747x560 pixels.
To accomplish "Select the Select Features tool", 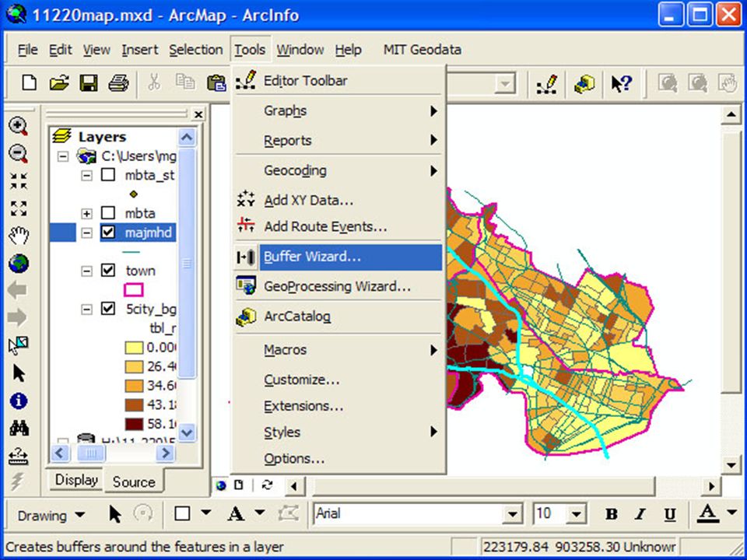I will (x=18, y=345).
